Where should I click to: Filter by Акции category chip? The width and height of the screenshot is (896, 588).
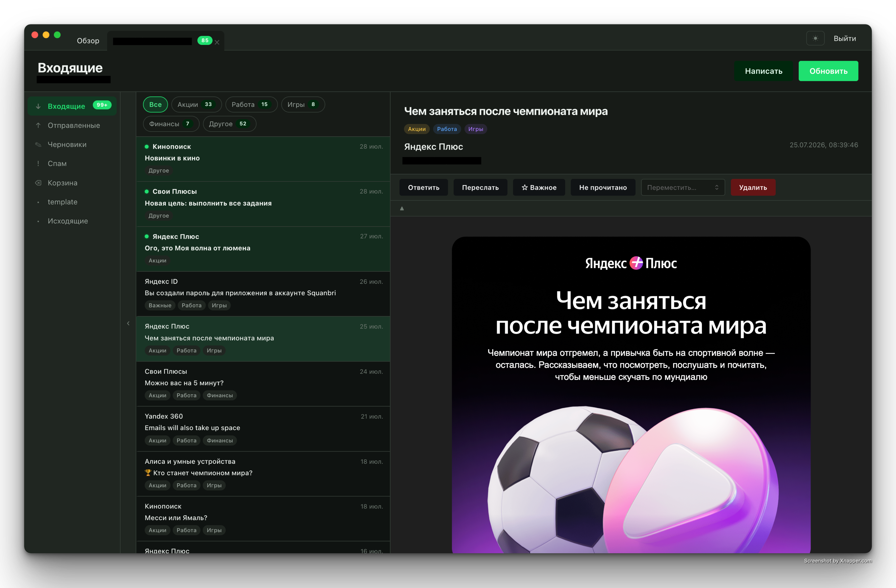196,105
